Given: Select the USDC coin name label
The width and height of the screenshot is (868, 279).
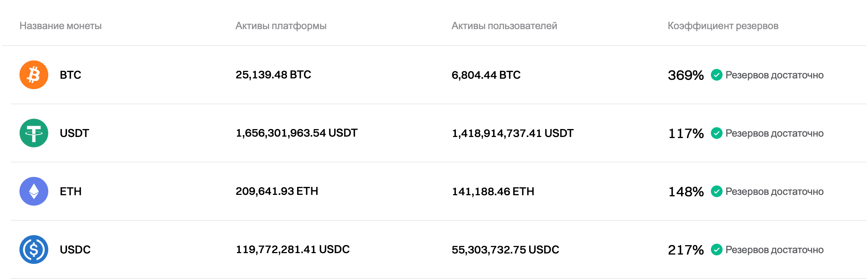Looking at the screenshot, I should point(75,250).
